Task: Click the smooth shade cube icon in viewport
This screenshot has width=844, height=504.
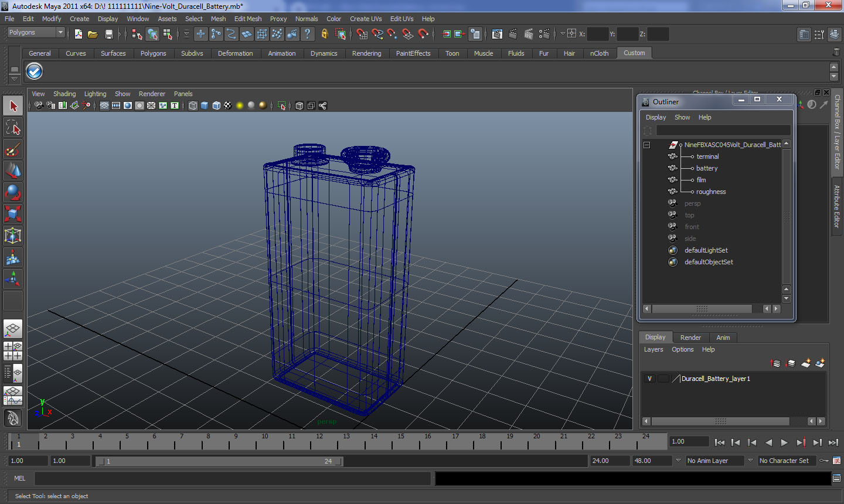Action: 205,105
